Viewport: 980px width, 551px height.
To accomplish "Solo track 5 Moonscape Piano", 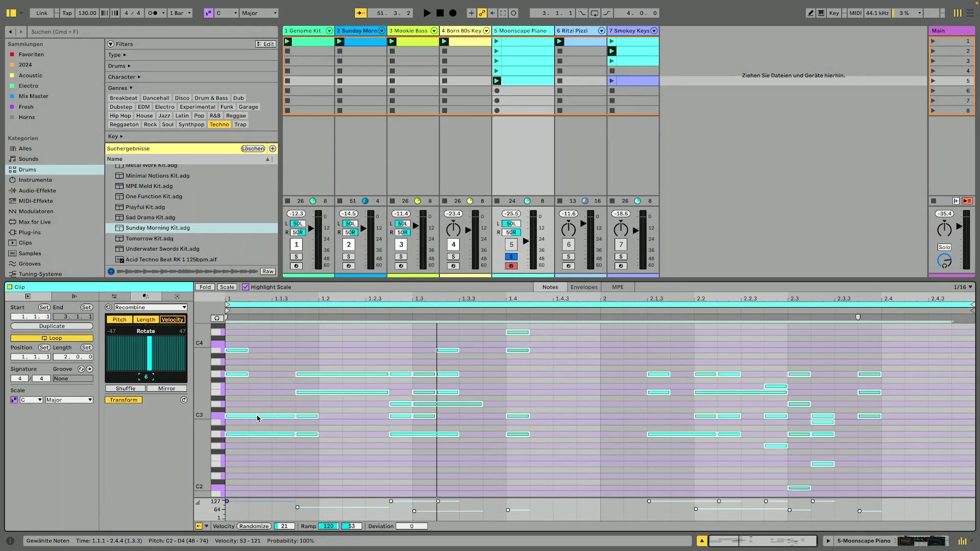I will 511,257.
